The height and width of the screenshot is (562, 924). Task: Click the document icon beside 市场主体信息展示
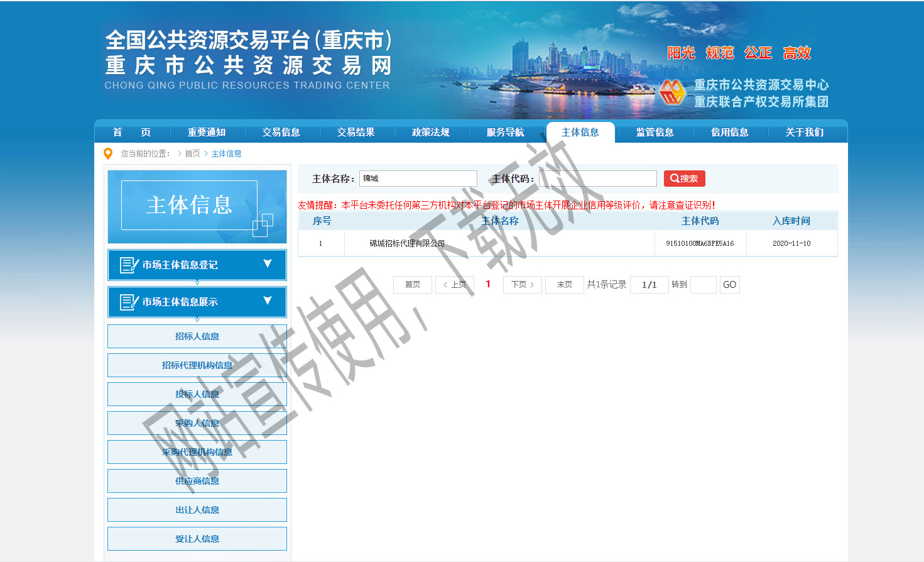pos(129,302)
